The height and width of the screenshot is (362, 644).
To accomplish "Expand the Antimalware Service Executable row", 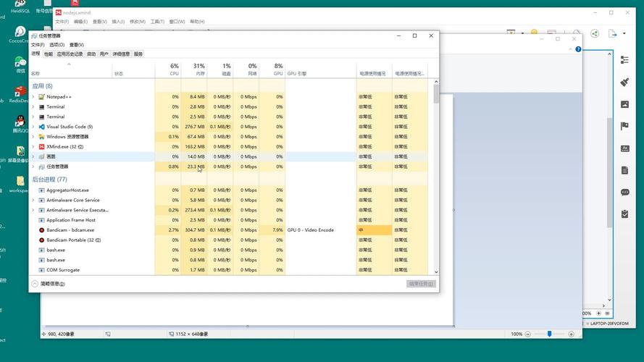I will (x=33, y=210).
